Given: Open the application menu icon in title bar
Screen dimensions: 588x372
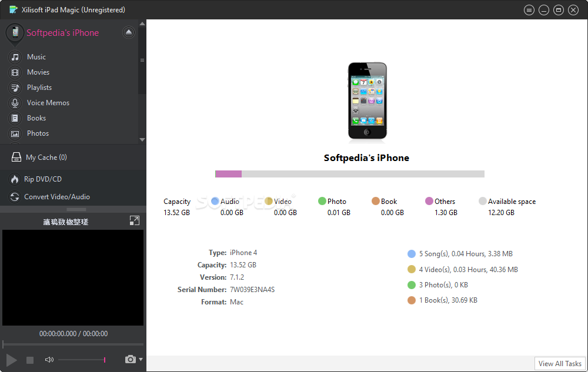Looking at the screenshot, I should 529,10.
